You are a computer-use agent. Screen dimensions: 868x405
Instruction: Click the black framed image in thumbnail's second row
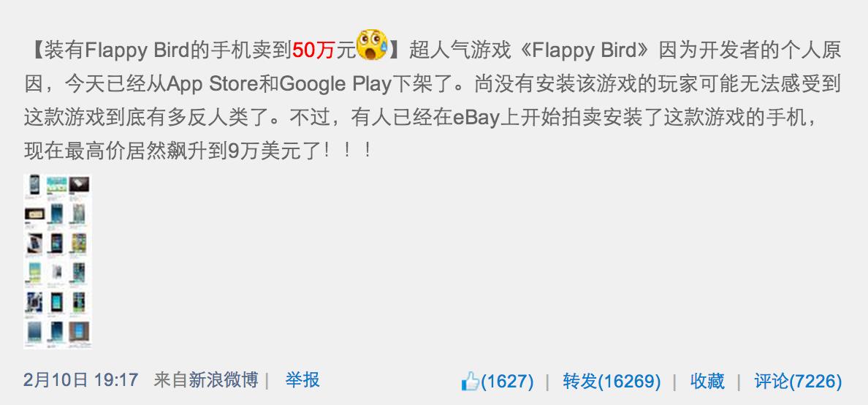pos(34,213)
